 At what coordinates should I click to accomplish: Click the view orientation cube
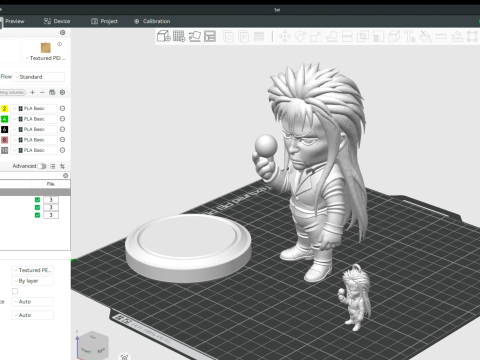pyautogui.click(x=93, y=345)
